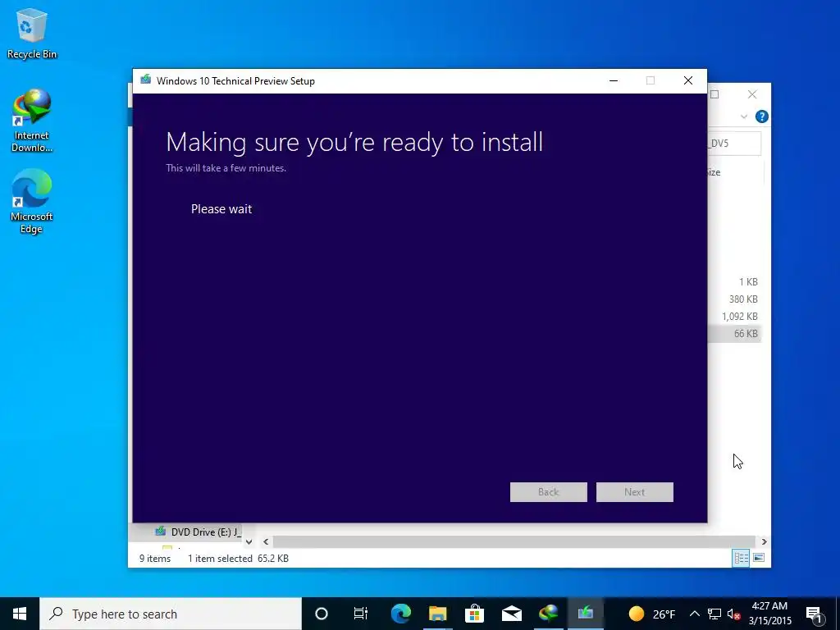Select the DVD Drive (E:) tree item
The width and height of the screenshot is (840, 630).
[198, 532]
